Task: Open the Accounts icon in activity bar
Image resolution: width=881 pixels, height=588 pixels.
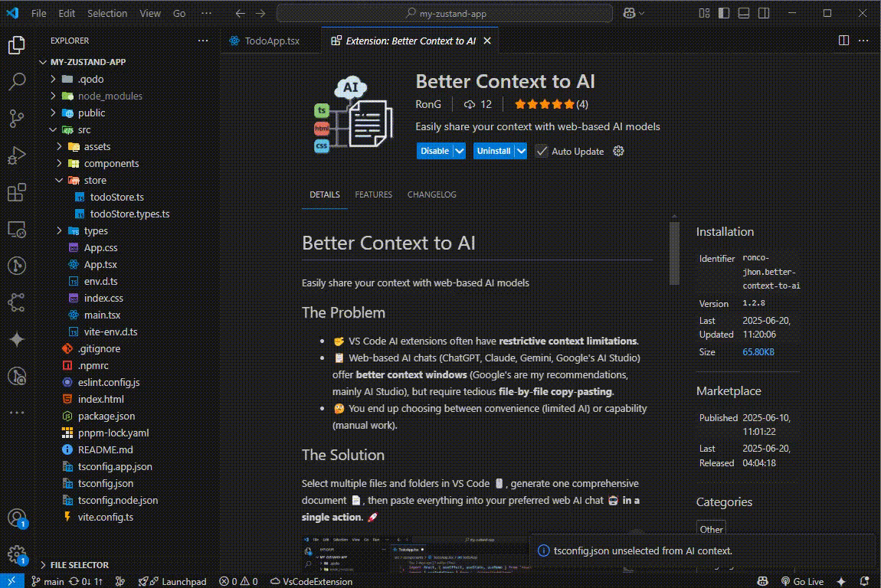Action: tap(17, 518)
